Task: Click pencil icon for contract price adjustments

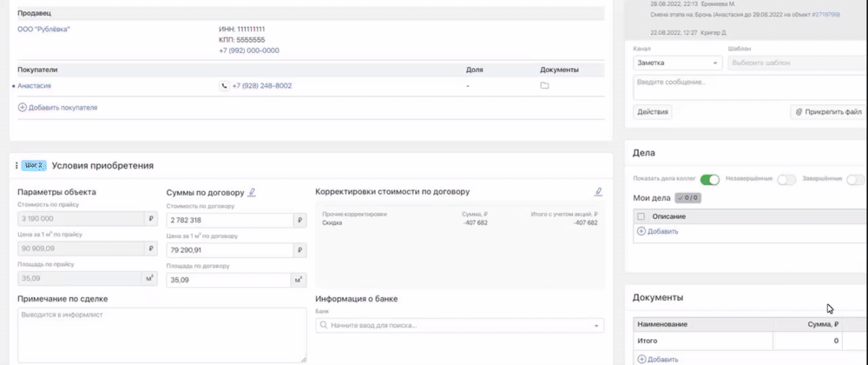Action: [x=598, y=192]
